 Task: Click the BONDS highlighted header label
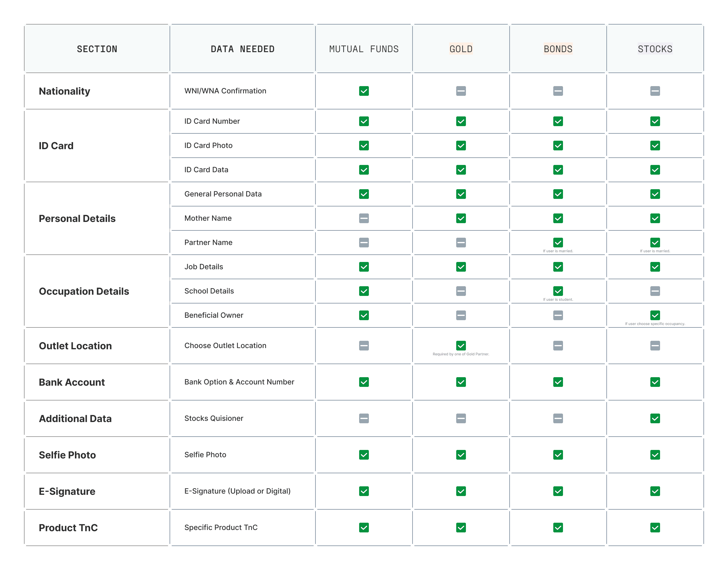click(x=558, y=49)
